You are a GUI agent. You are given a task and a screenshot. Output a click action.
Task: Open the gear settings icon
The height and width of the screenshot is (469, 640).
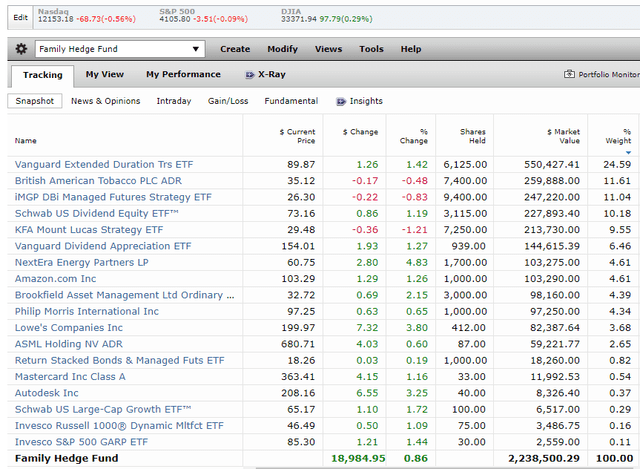click(x=21, y=49)
